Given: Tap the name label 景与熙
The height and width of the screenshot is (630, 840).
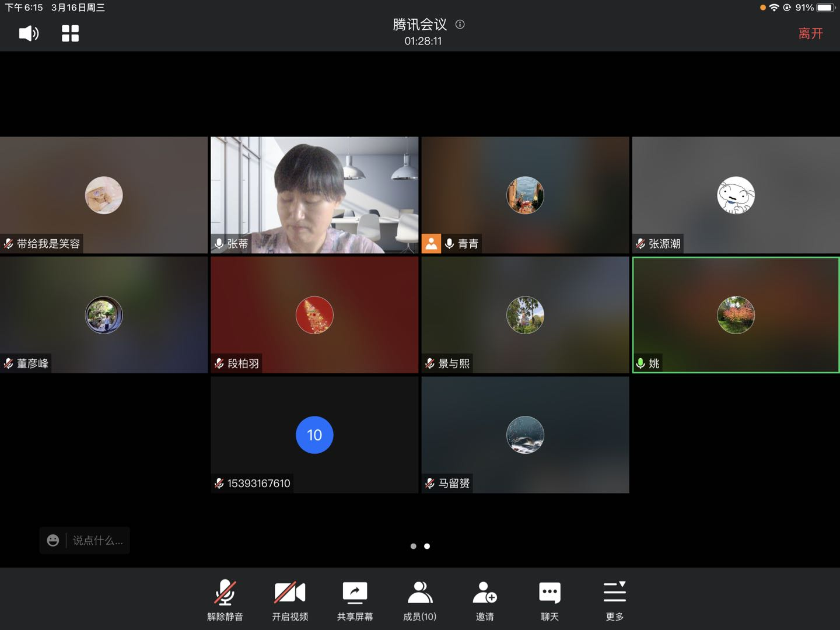Looking at the screenshot, I should pos(454,363).
